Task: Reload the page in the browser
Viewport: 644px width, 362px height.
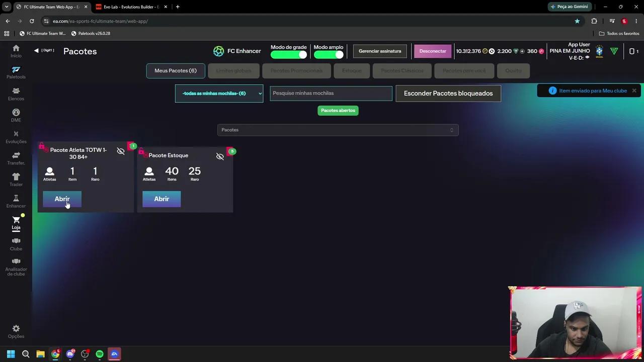Action: click(x=32, y=21)
